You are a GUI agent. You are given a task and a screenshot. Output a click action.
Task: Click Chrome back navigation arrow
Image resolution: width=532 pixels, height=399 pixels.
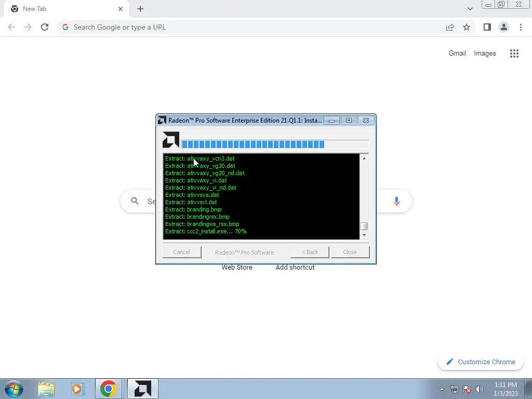(x=11, y=27)
